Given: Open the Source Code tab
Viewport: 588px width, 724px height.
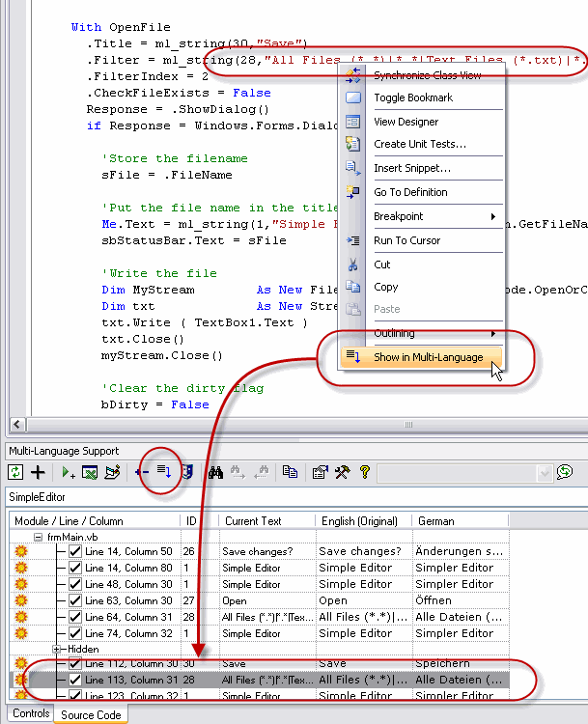Looking at the screenshot, I should 91,714.
